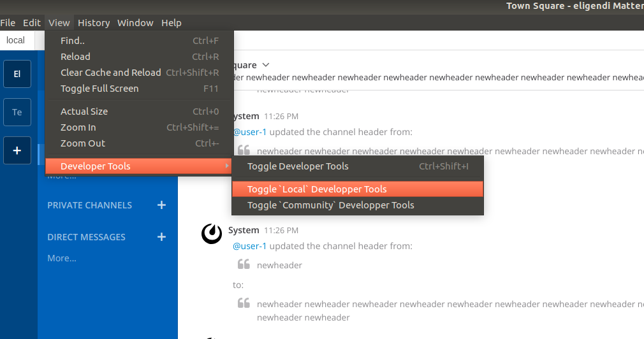Screen dimensions: 644x339
Task: Select Toggle `Local` Developper Tools
Action: 358,189
